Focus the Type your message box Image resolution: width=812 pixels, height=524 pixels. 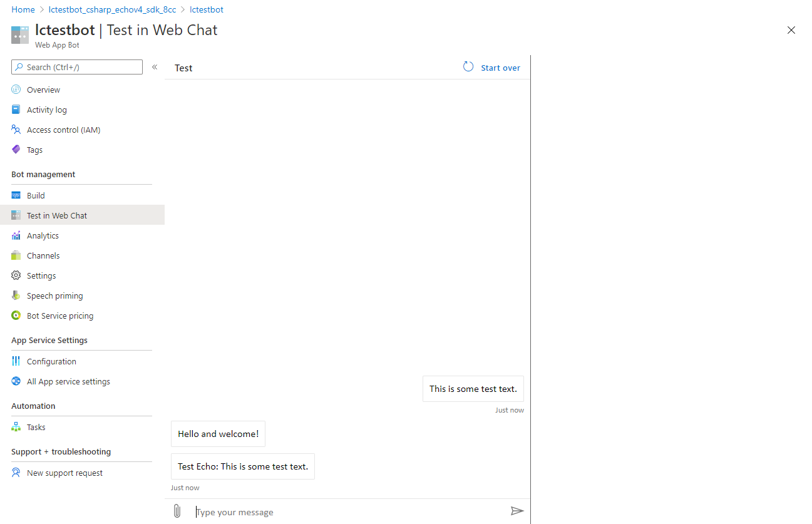coord(351,512)
